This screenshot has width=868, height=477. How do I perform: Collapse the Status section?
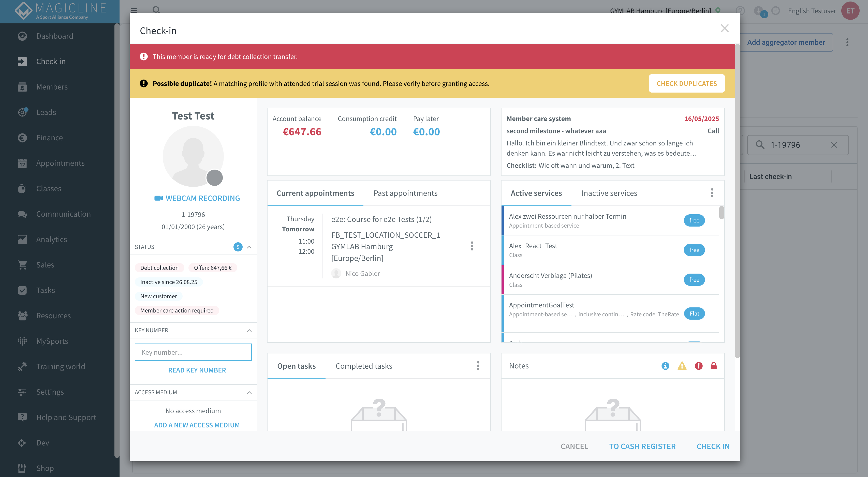(249, 247)
